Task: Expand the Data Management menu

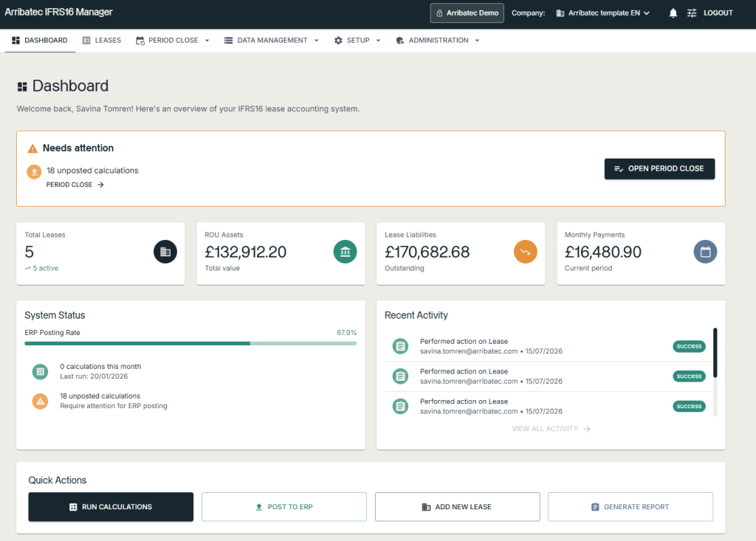Action: coord(272,41)
